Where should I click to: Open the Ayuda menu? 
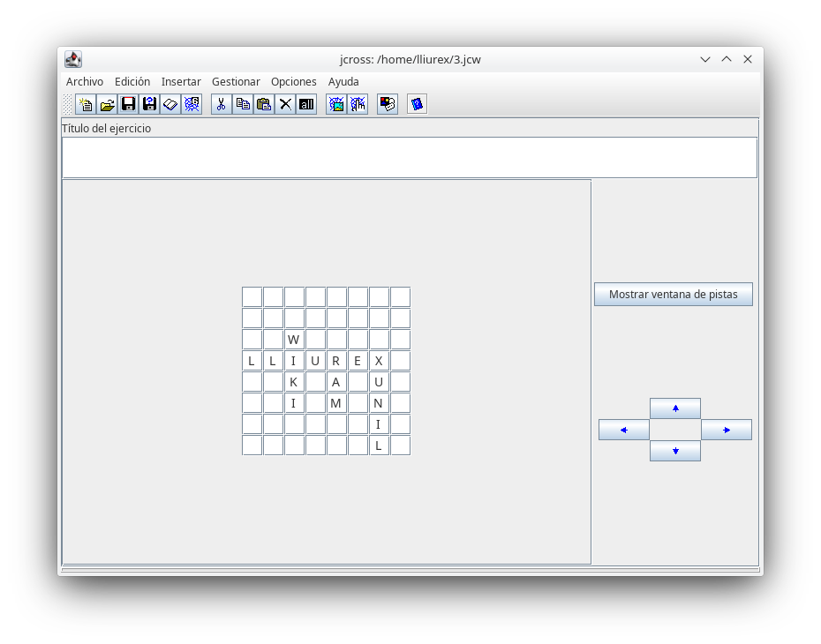click(x=343, y=82)
